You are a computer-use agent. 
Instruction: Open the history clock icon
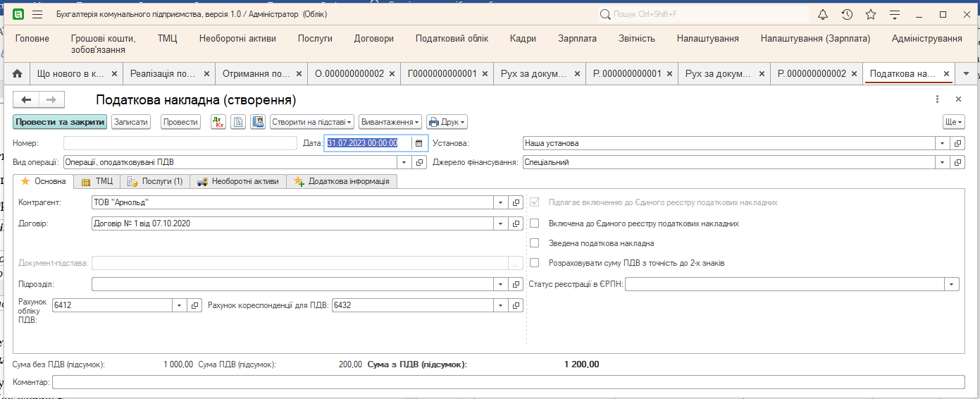[x=847, y=15]
